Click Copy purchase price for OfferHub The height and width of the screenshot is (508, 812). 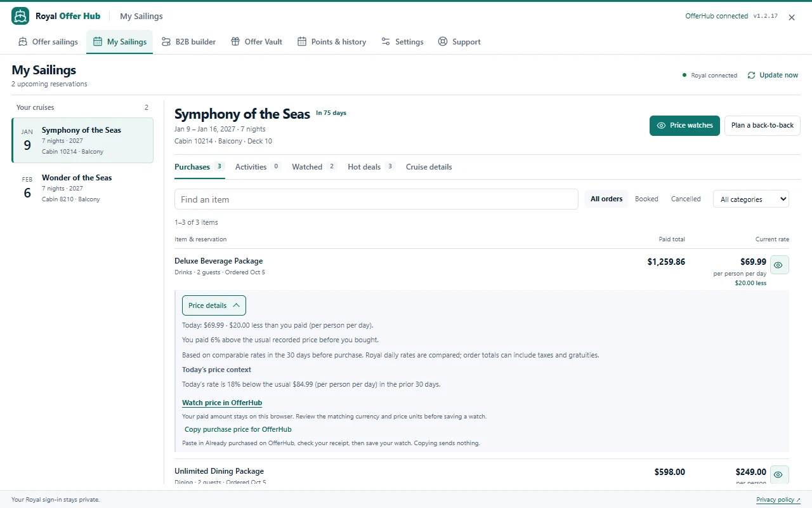(x=238, y=429)
